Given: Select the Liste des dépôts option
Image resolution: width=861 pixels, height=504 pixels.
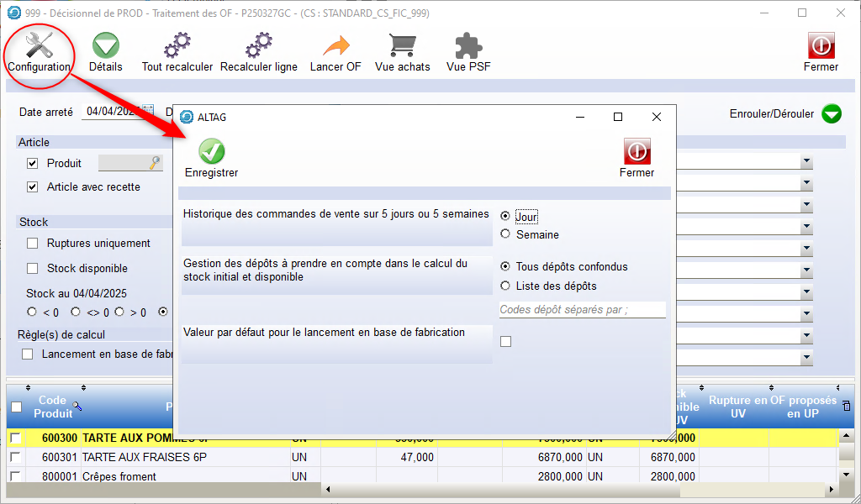Looking at the screenshot, I should tap(505, 286).
